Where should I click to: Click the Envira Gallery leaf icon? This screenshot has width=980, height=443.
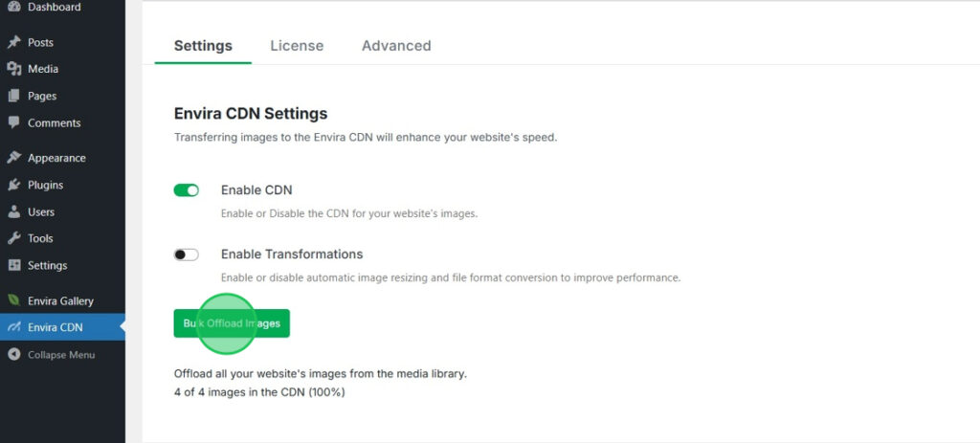click(13, 300)
